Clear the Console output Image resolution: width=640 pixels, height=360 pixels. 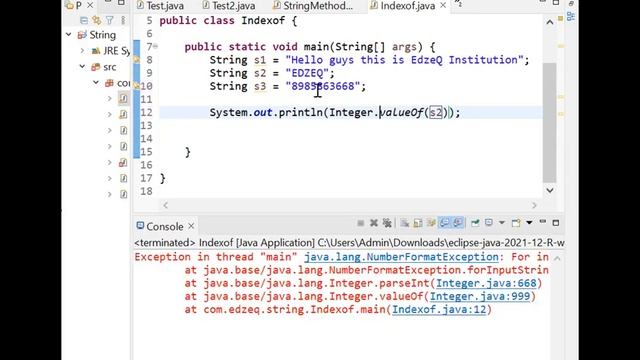click(404, 223)
